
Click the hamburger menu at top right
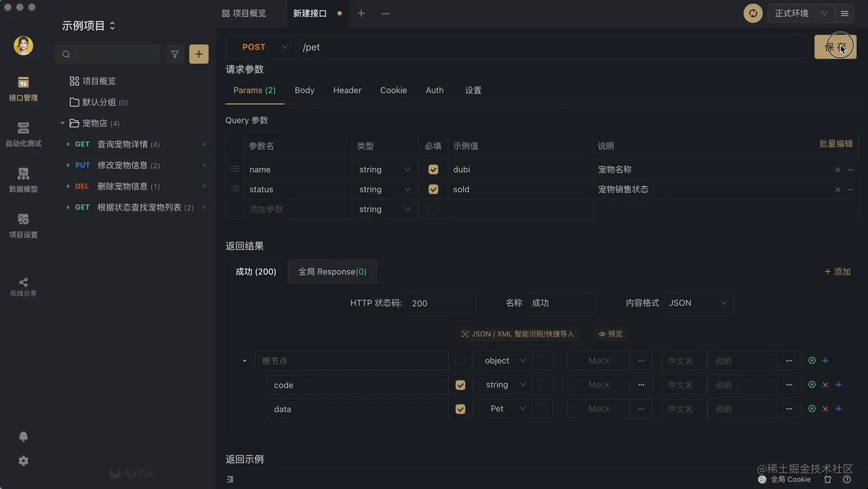pyautogui.click(x=844, y=13)
